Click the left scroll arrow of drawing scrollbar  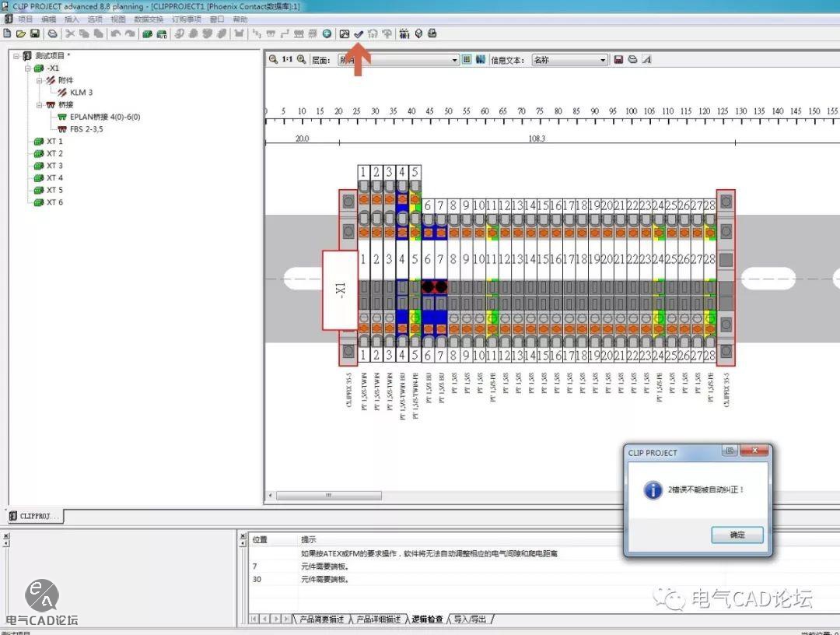[270, 496]
